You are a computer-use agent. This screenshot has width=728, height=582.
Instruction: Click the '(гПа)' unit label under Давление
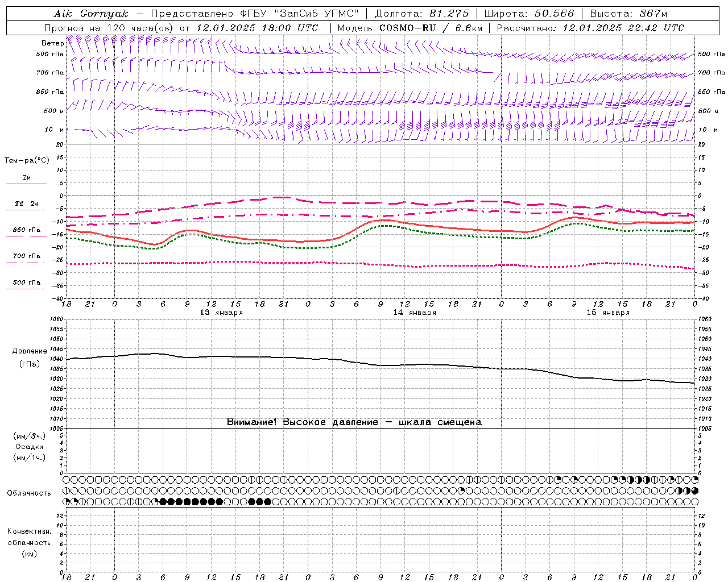point(30,364)
